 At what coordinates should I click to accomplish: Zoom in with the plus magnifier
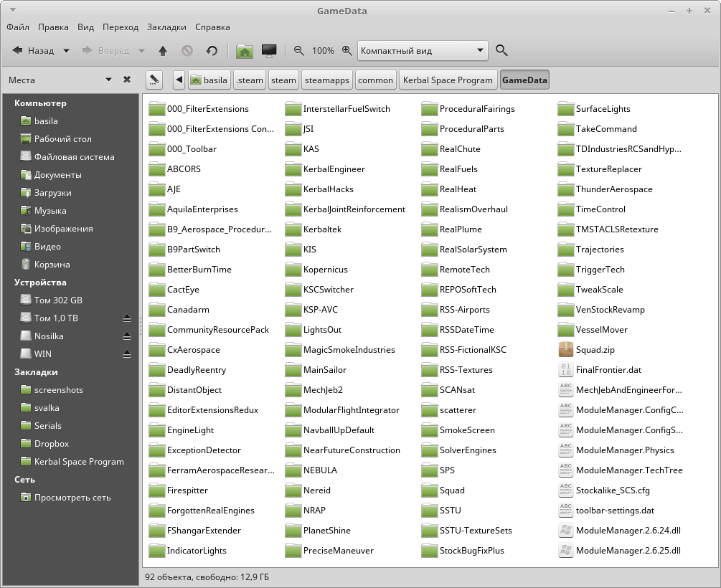(x=347, y=51)
